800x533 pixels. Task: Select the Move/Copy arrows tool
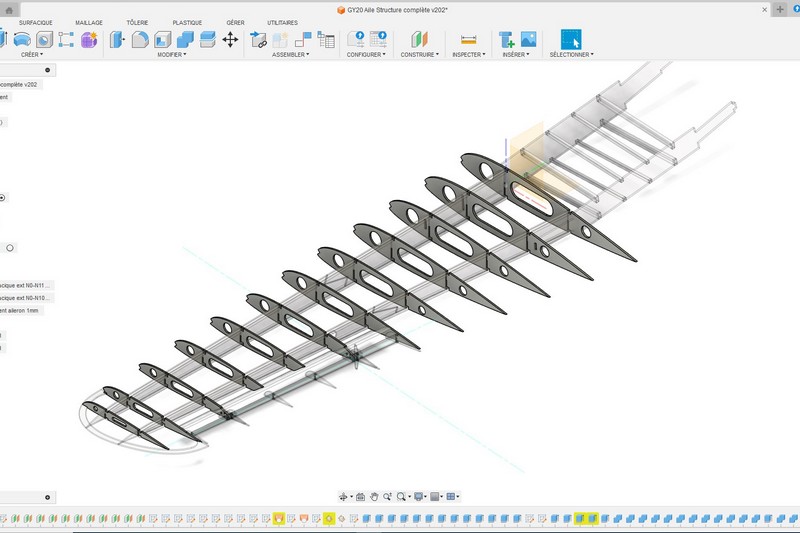point(230,40)
